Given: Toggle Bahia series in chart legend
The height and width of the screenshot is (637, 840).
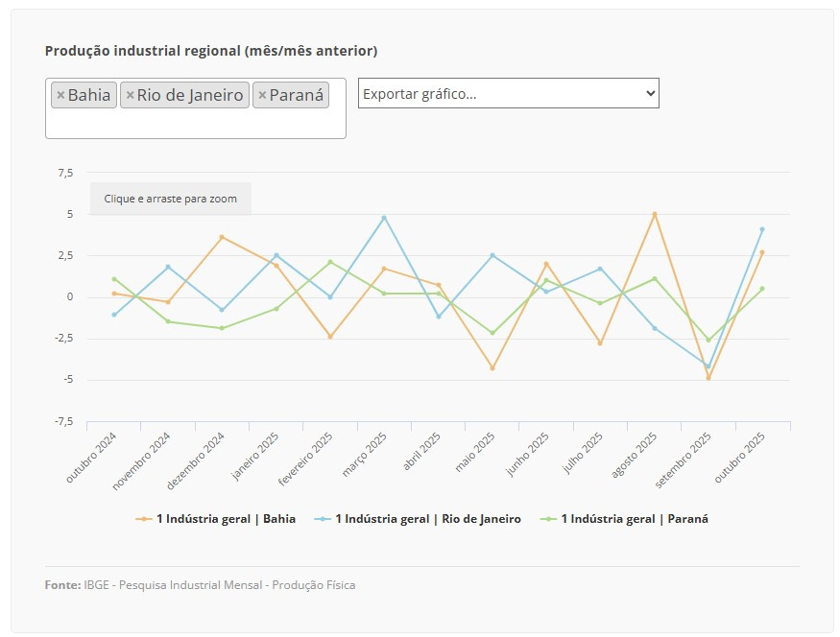Looking at the screenshot, I should (226, 519).
